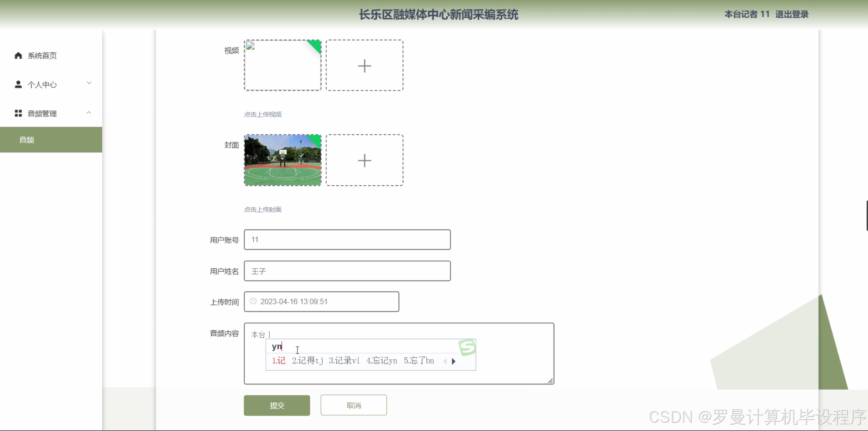Click 退出登录 to log out
Viewport: 868px width, 431px height.
coord(792,14)
